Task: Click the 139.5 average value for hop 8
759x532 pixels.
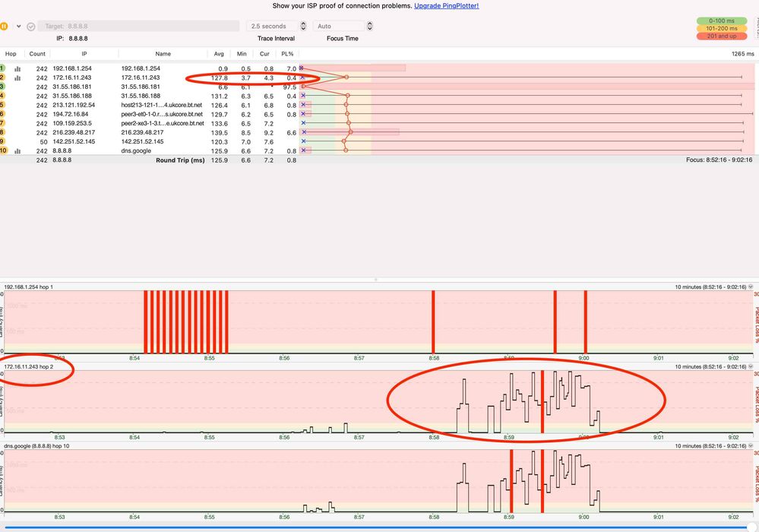Action: (x=220, y=133)
